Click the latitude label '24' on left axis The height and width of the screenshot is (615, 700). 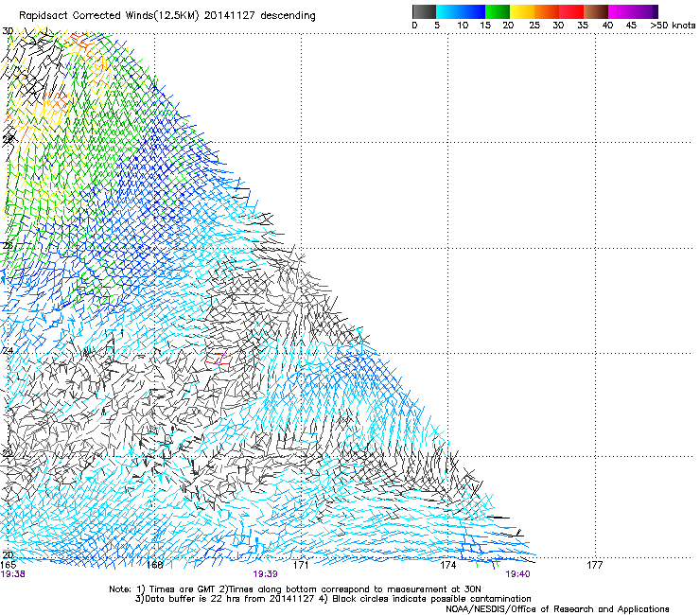click(8, 351)
